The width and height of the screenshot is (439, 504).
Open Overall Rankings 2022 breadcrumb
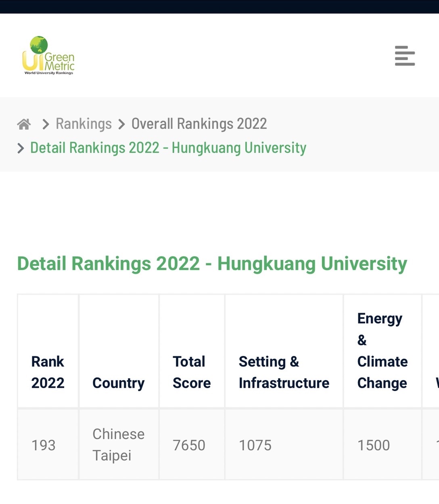click(x=199, y=124)
